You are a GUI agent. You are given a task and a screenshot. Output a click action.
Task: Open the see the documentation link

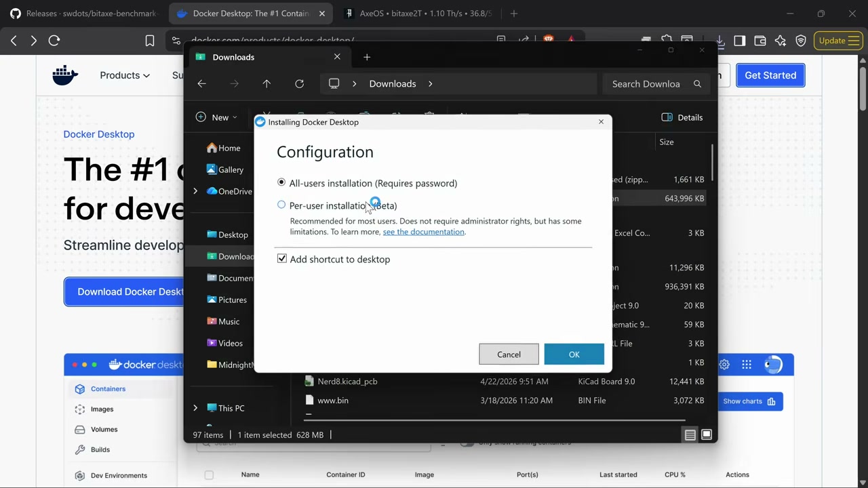tap(423, 232)
